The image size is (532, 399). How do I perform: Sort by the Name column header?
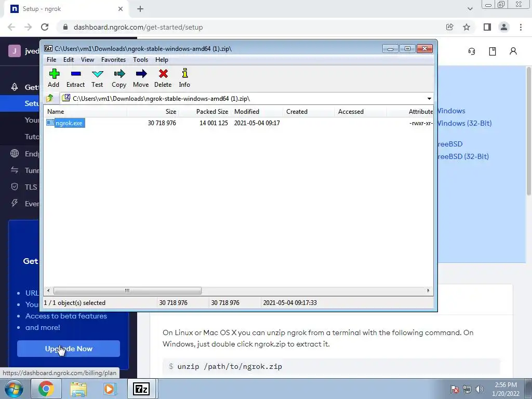point(85,112)
